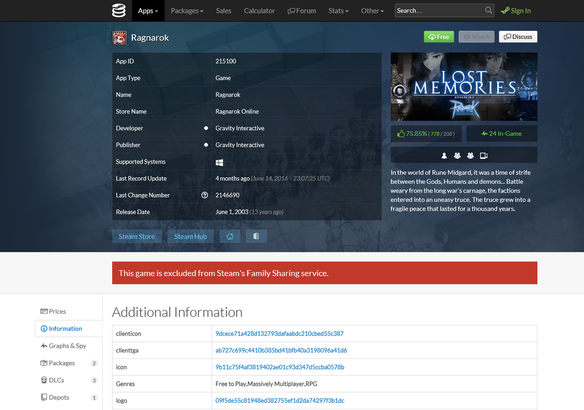Expand the Stats dropdown menu
The image size is (584, 410).
tap(338, 11)
